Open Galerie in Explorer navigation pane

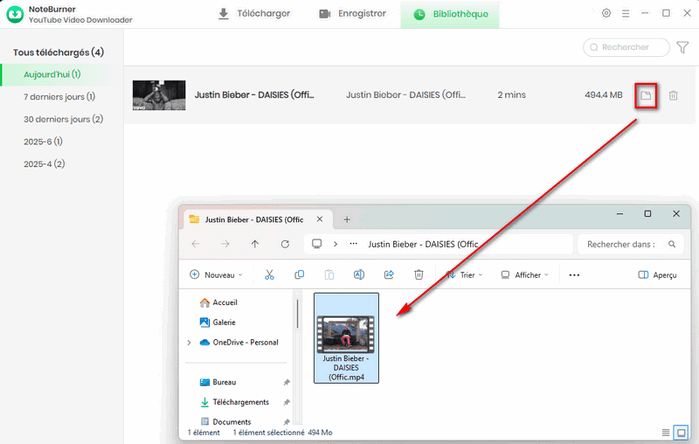[218, 322]
